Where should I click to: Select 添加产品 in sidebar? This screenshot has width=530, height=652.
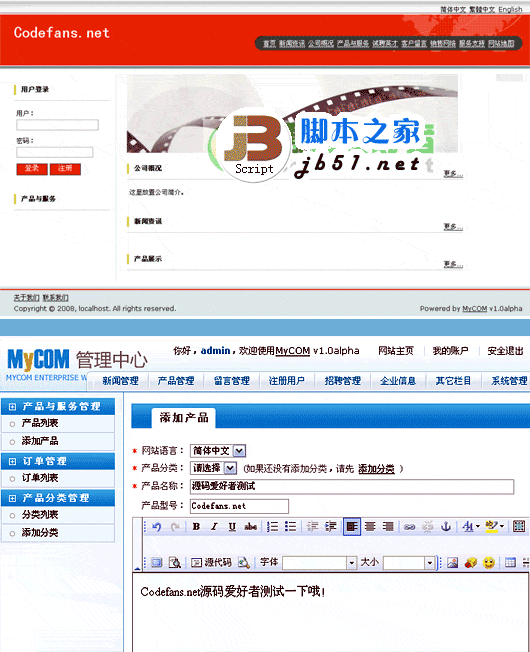40,441
